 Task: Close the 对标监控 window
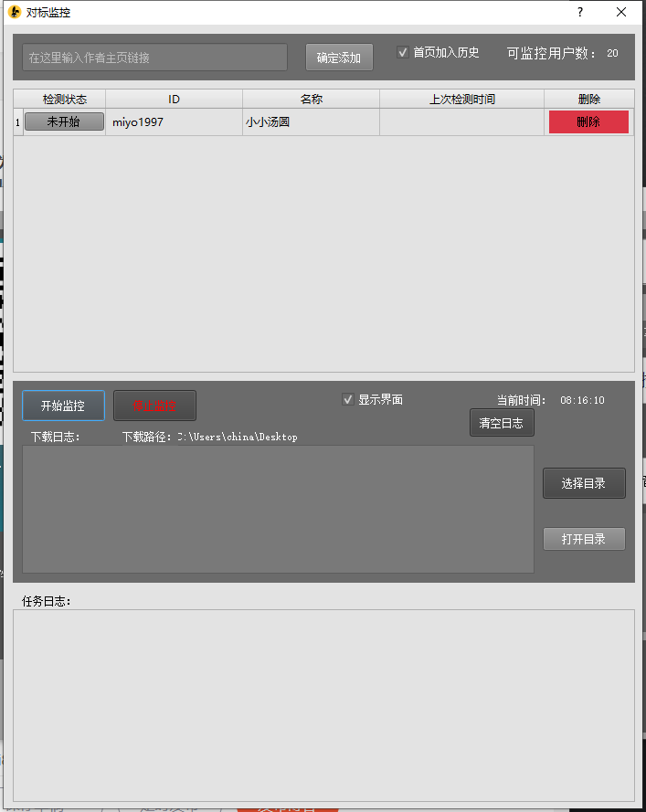coord(621,13)
